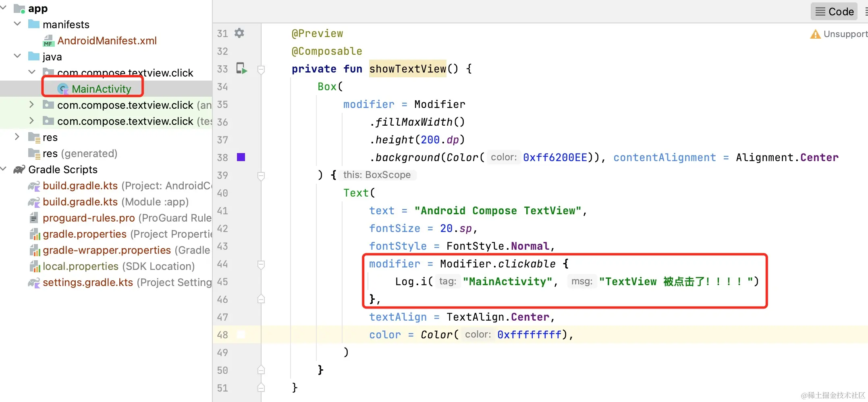868x402 pixels.
Task: Click line number 49 in the gutter
Action: 222,352
